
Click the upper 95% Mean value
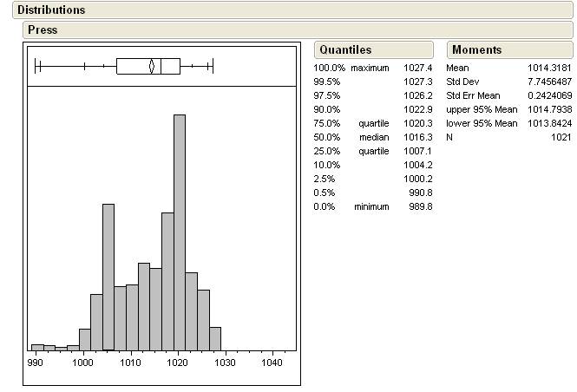point(548,109)
